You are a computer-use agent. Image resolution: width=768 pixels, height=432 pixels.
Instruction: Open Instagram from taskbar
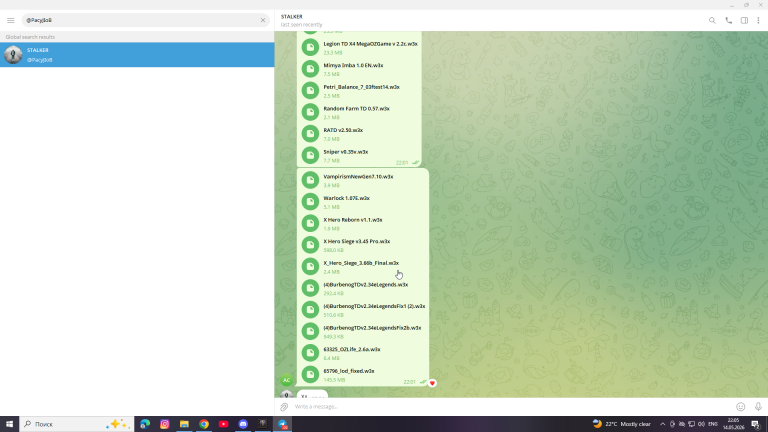[165, 424]
